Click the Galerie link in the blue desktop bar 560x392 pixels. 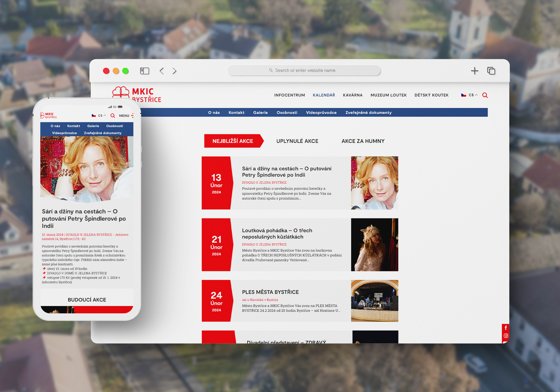(x=260, y=113)
